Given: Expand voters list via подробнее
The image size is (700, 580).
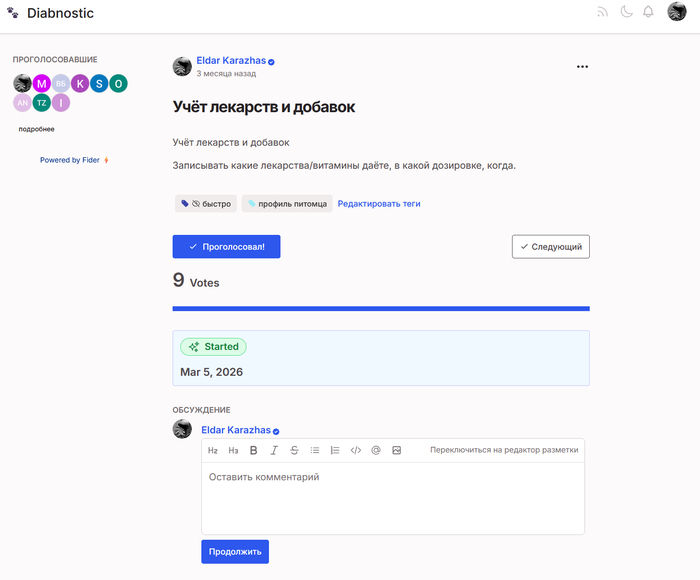Looking at the screenshot, I should [36, 129].
